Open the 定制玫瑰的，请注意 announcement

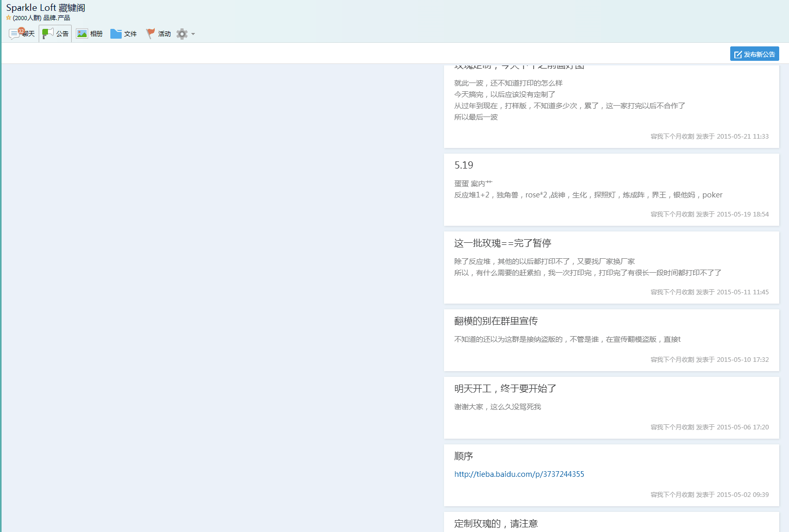[x=496, y=524]
